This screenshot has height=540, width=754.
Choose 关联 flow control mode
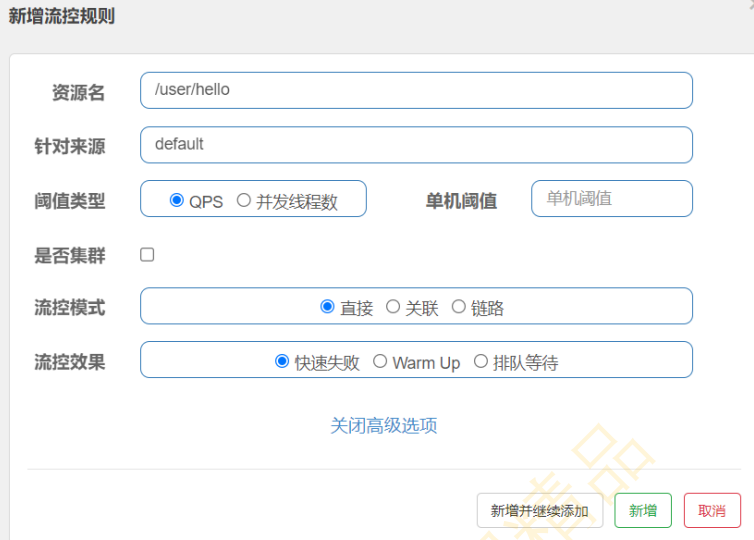393,307
